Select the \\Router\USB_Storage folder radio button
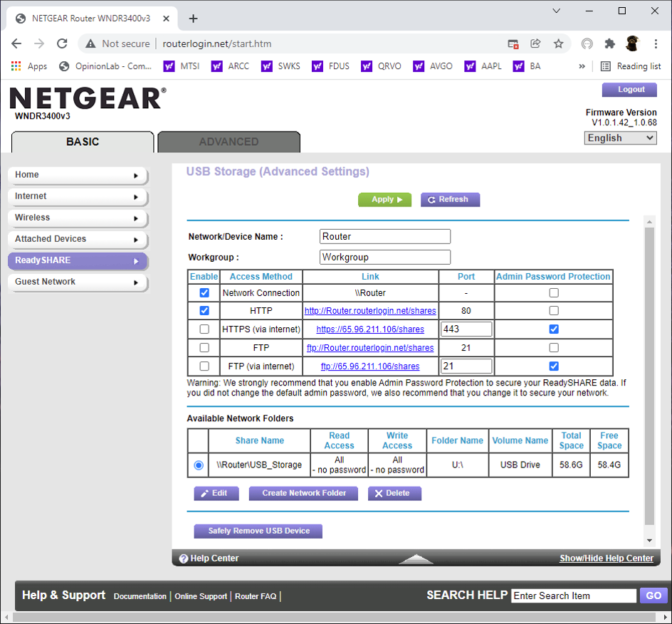Image resolution: width=672 pixels, height=624 pixels. click(x=199, y=465)
